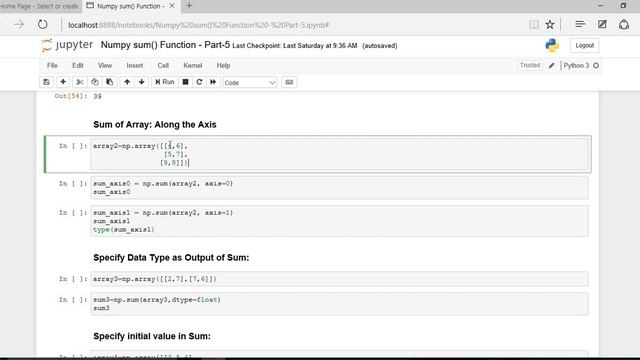Click the Jupyter save and checkpoint icon
Image resolution: width=640 pixels, height=360 pixels.
(x=46, y=82)
